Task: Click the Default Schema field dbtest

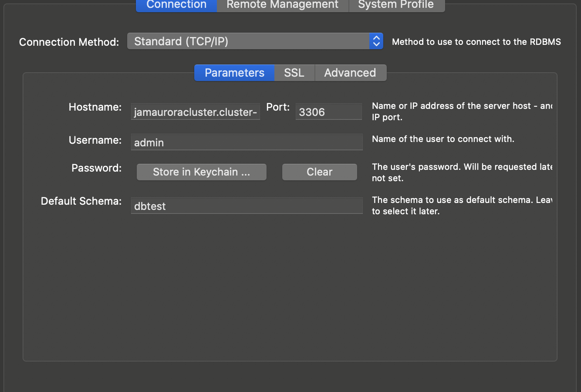Action: (x=247, y=206)
